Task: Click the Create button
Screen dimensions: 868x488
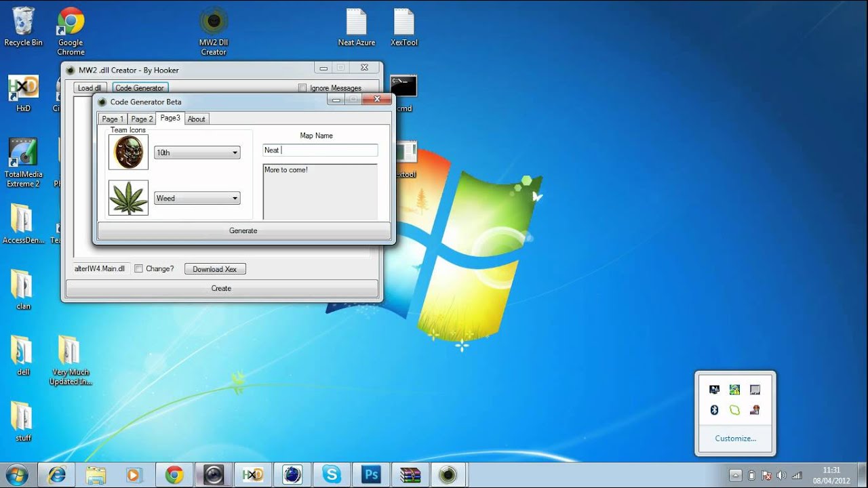Action: [x=222, y=288]
